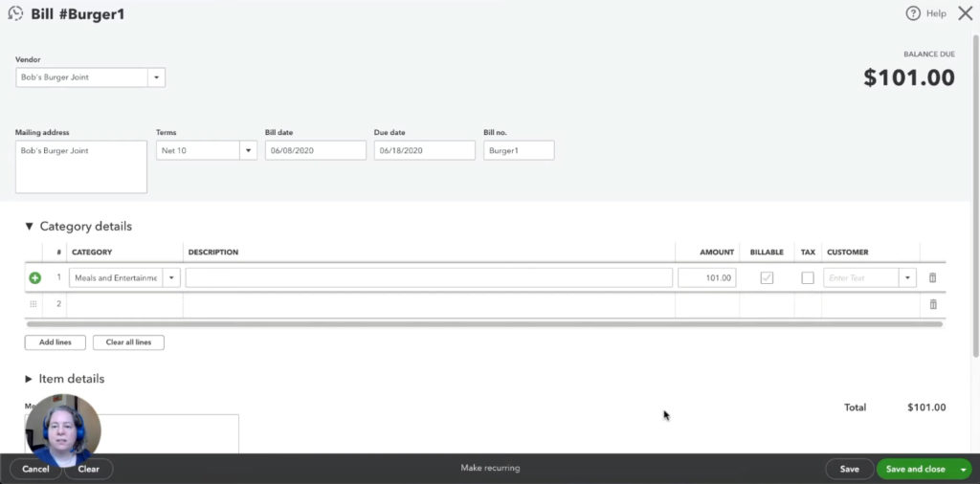The height and width of the screenshot is (484, 980).
Task: Close the bill with X icon
Action: (965, 13)
